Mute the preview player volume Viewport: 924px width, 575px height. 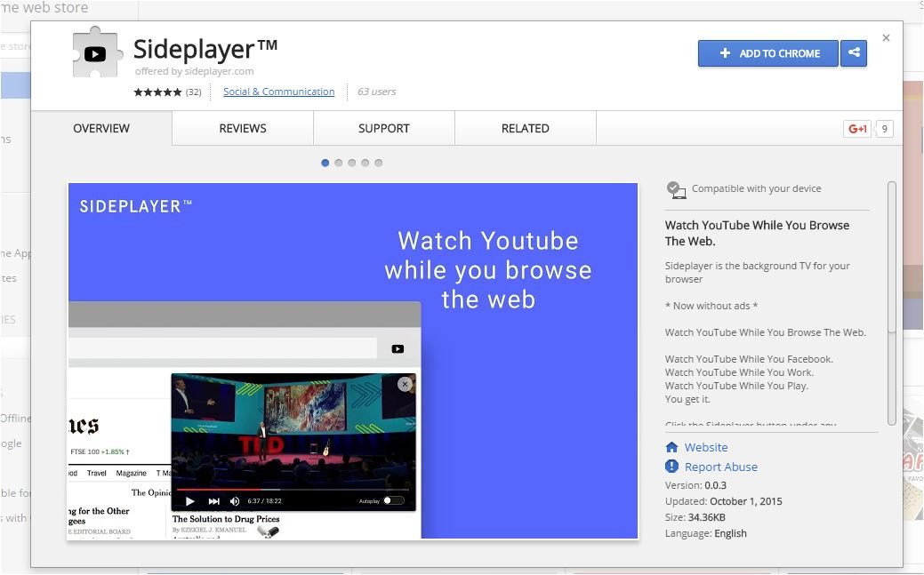click(x=235, y=501)
